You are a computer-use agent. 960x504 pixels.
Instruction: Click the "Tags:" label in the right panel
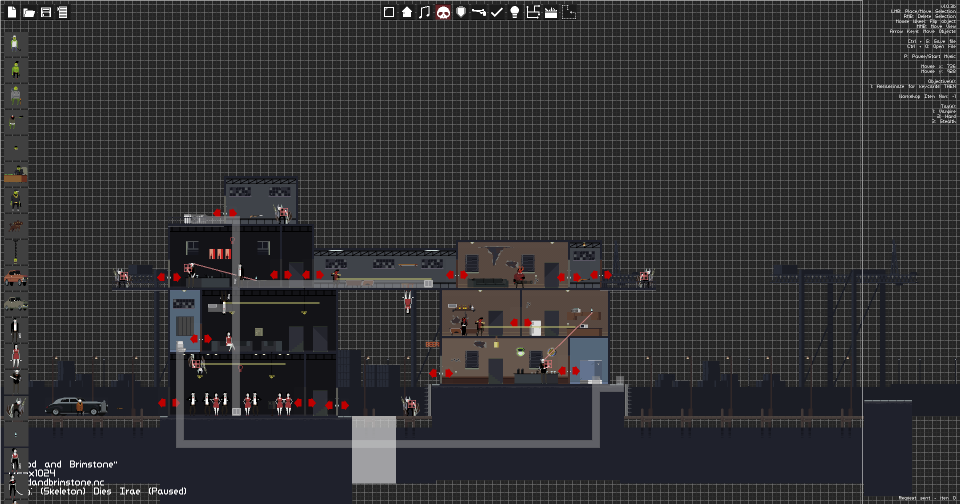[948, 107]
